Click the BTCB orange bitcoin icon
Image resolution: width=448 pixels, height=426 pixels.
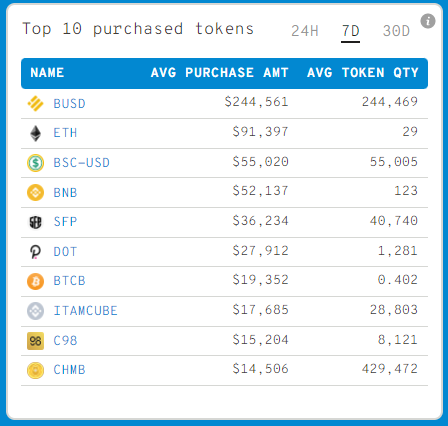click(35, 281)
